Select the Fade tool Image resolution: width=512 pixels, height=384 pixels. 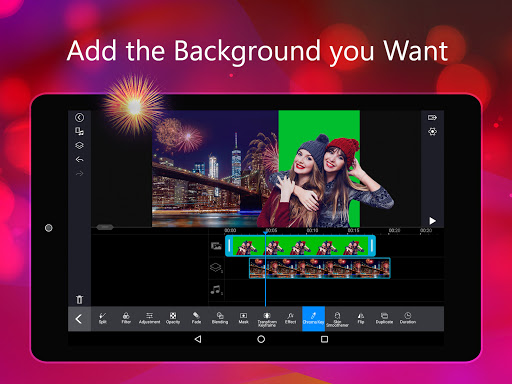pyautogui.click(x=196, y=319)
